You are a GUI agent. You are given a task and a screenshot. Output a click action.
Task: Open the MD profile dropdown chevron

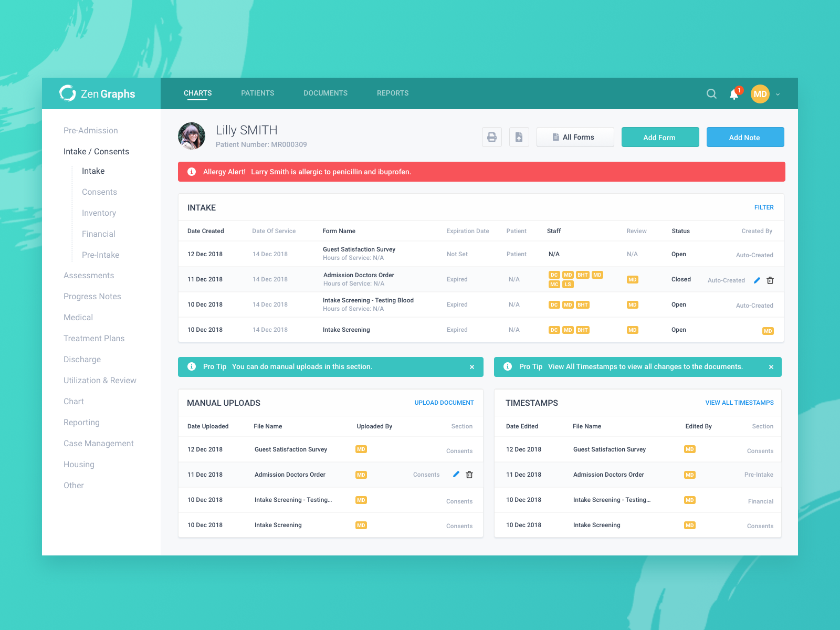(778, 94)
